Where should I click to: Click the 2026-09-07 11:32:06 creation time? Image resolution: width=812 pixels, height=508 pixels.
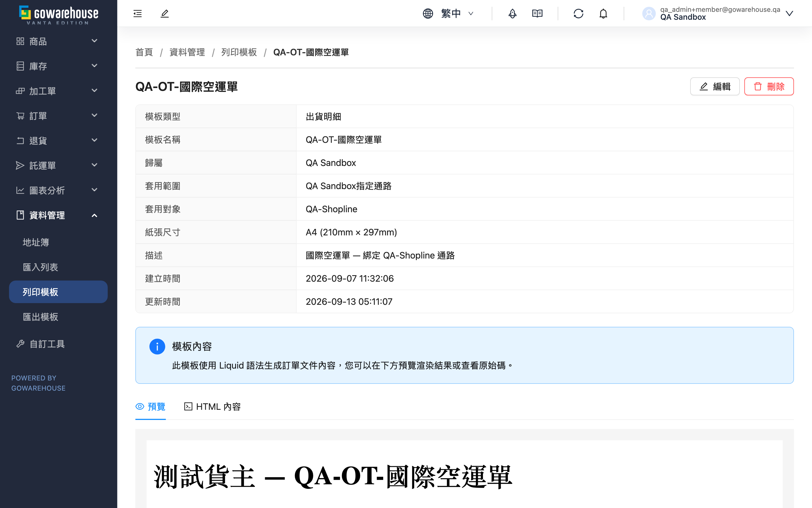pyautogui.click(x=350, y=279)
